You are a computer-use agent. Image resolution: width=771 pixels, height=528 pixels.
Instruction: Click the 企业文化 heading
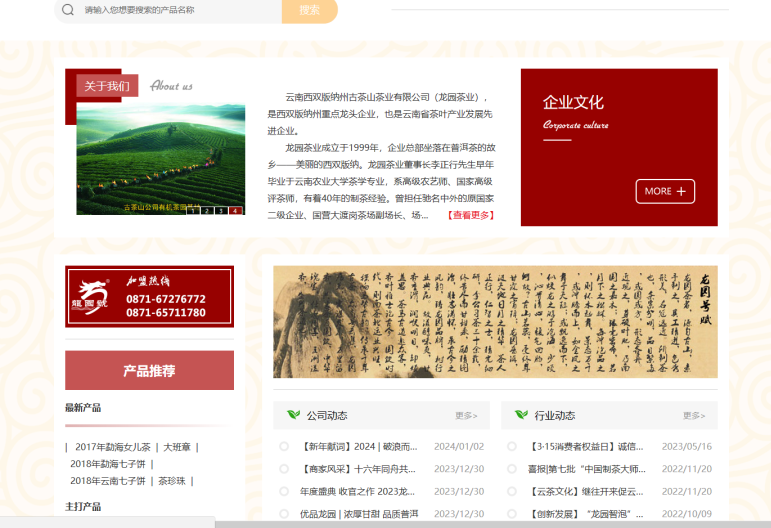click(x=573, y=102)
